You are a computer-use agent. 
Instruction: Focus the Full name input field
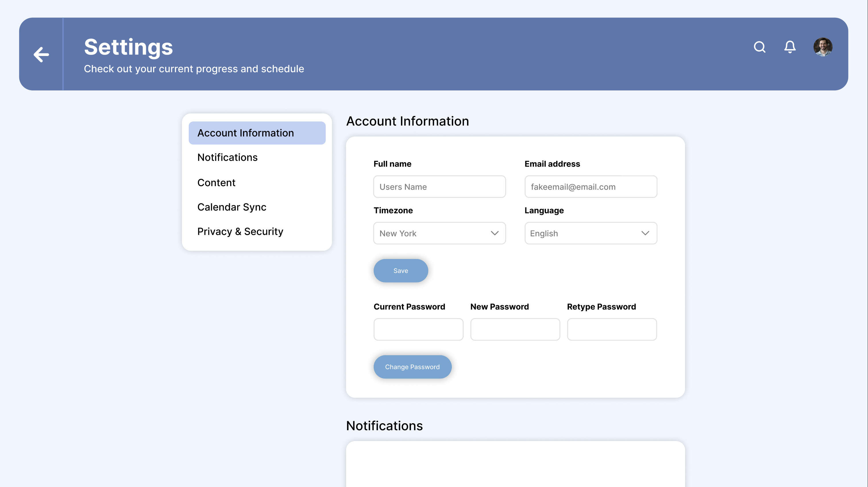[439, 187]
